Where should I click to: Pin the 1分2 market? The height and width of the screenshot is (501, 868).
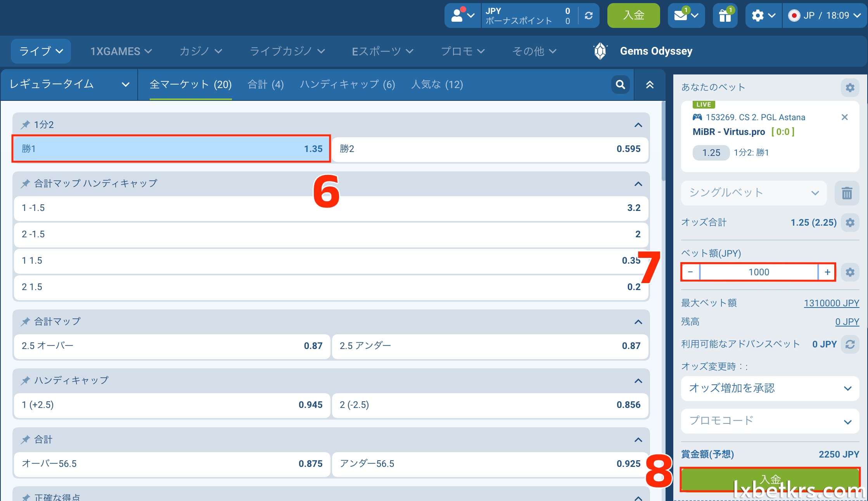(x=25, y=124)
